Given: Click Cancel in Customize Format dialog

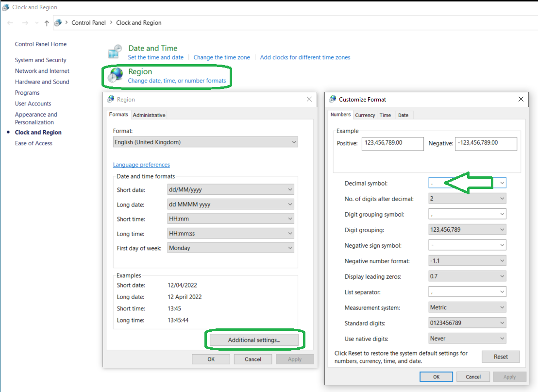Looking at the screenshot, I should pos(473,376).
